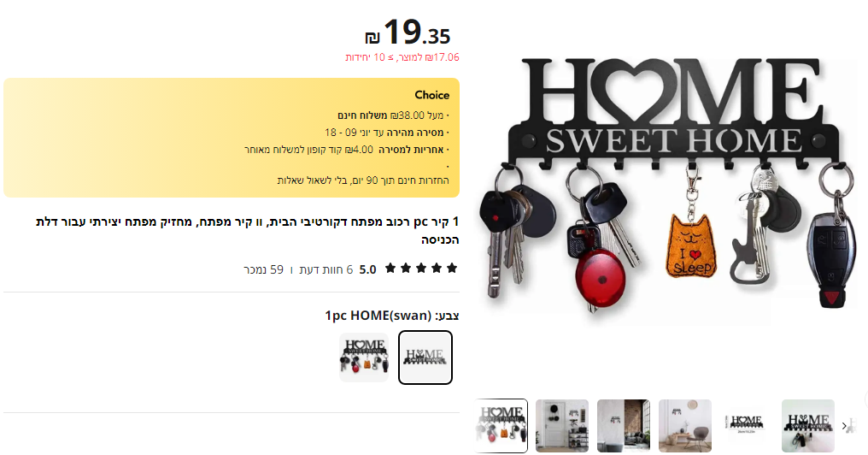The width and height of the screenshot is (868, 455).
Task: Expand gallery with next arrow chevron
Action: [x=844, y=426]
